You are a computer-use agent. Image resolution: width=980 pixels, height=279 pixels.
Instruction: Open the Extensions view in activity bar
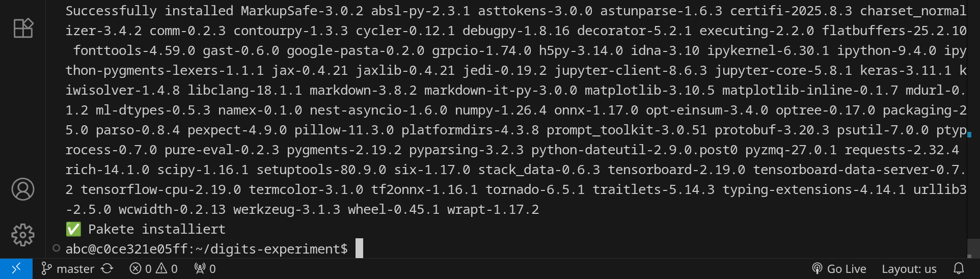coord(23,28)
